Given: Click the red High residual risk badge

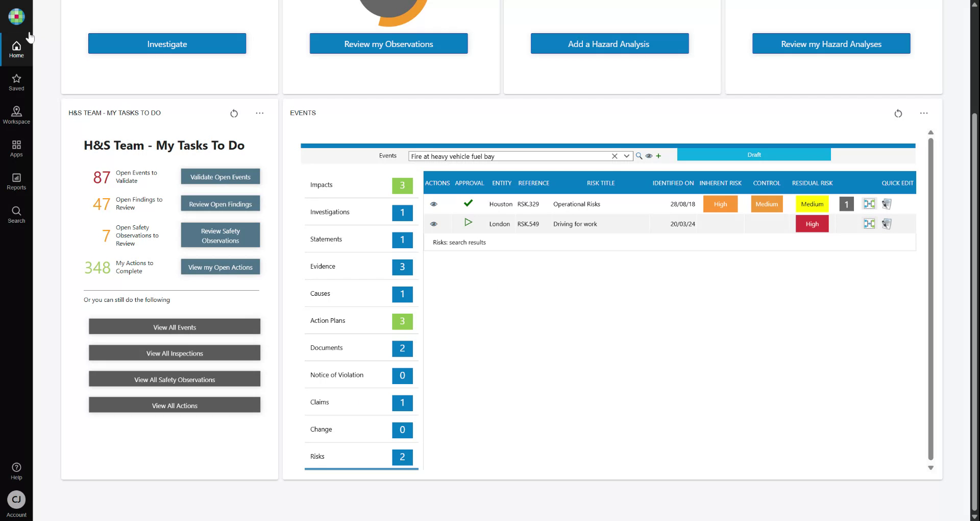Looking at the screenshot, I should point(812,224).
